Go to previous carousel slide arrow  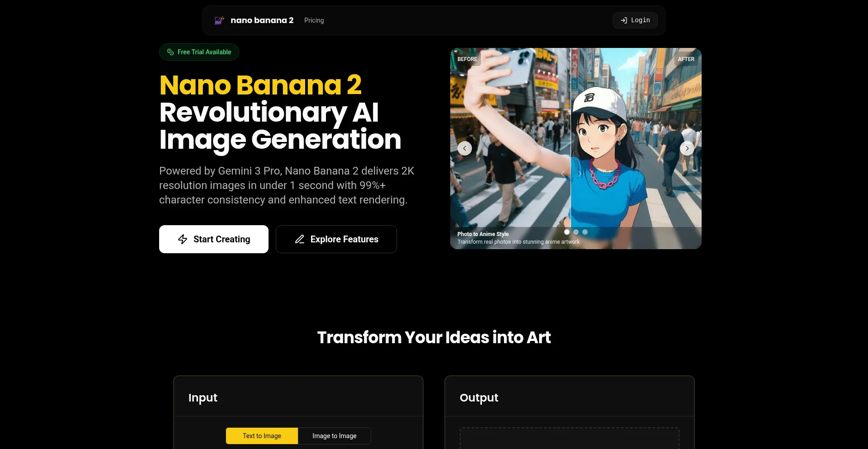pyautogui.click(x=465, y=148)
